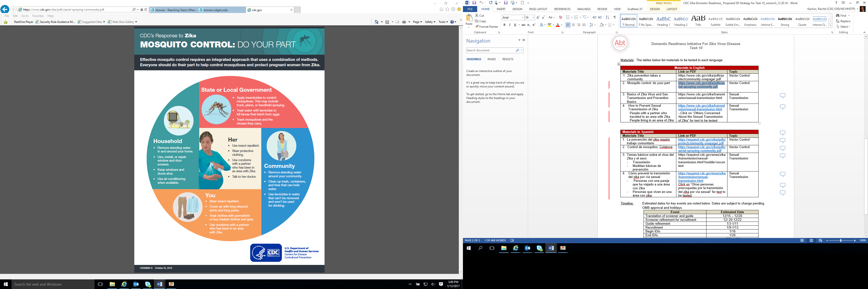
Task: Click the Sort A-Z icon
Action: tap(607, 18)
